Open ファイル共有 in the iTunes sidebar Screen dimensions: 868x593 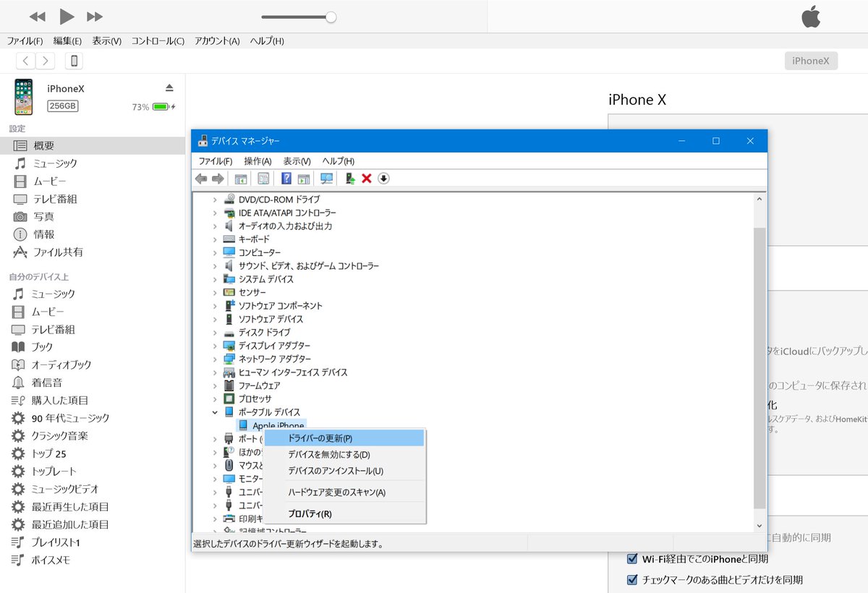click(x=93, y=252)
